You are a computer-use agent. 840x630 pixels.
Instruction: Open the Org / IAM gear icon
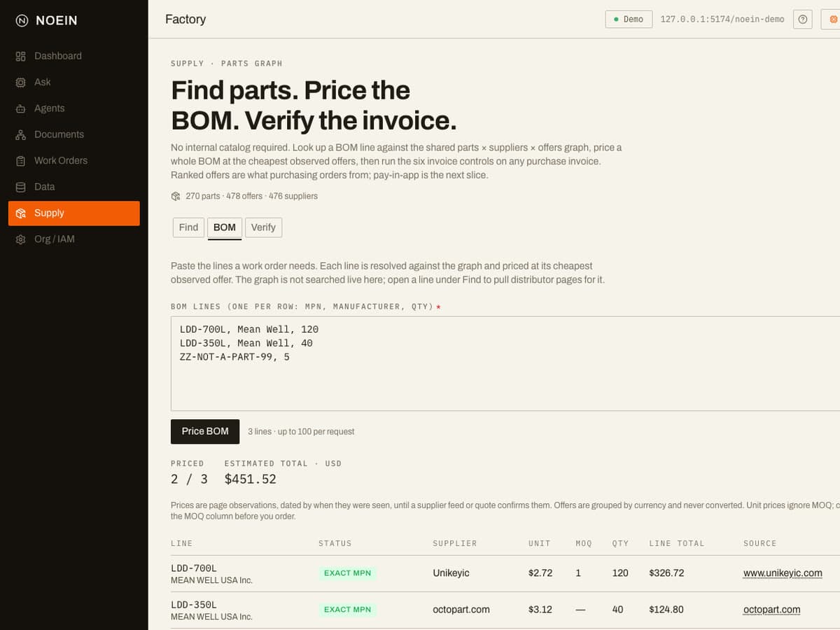pos(20,239)
